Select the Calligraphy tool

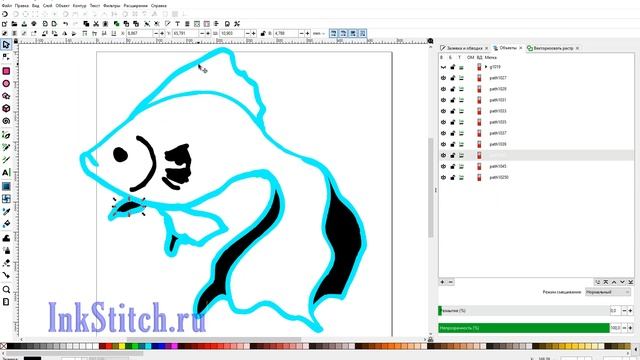[x=6, y=160]
